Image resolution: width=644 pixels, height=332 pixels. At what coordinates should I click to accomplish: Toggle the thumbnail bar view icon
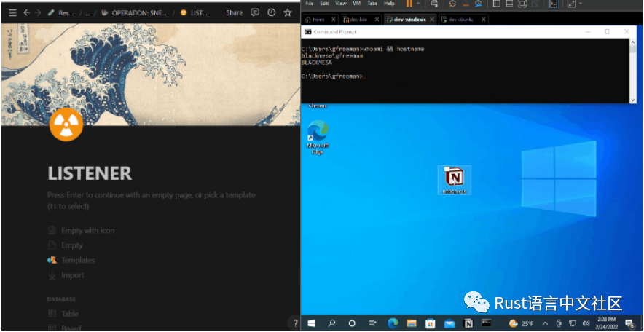click(509, 4)
